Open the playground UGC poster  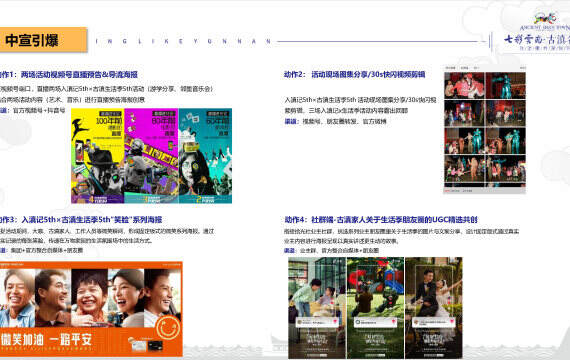[x=375, y=308]
